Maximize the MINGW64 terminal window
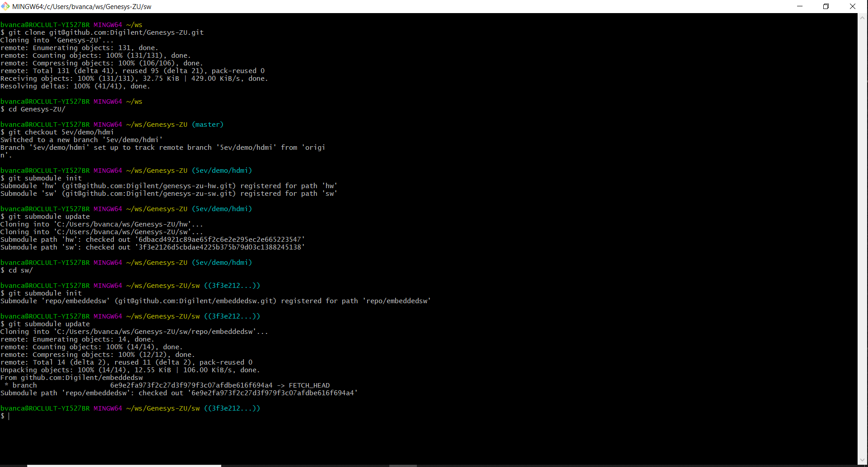This screenshot has width=868, height=467. (826, 6)
